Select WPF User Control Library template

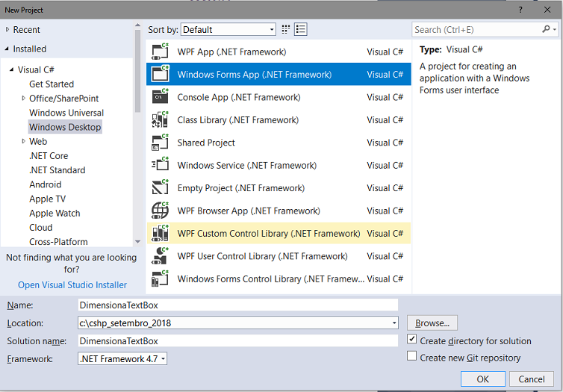click(279, 256)
